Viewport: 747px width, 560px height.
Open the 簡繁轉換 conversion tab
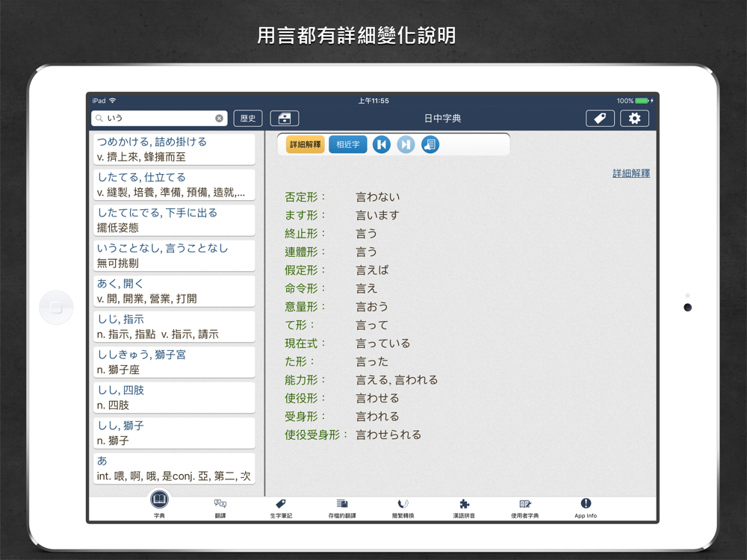pyautogui.click(x=403, y=508)
